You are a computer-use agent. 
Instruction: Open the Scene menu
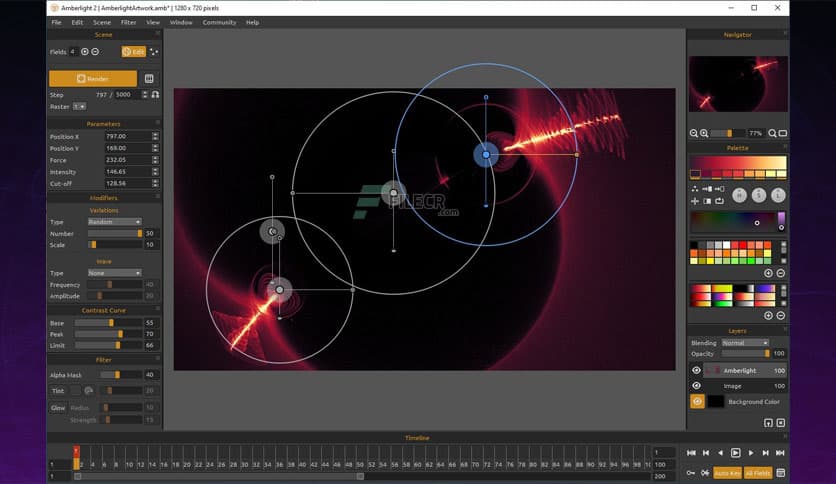tap(102, 22)
